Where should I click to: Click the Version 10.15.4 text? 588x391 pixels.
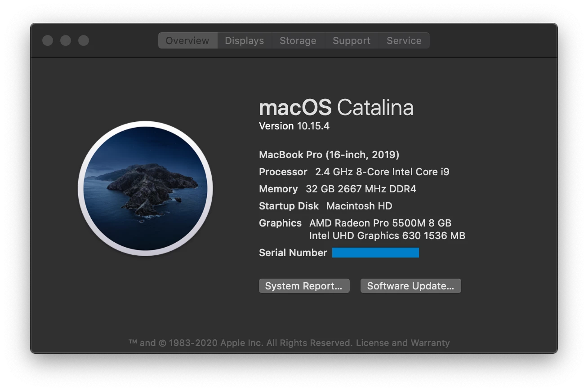pyautogui.click(x=294, y=126)
